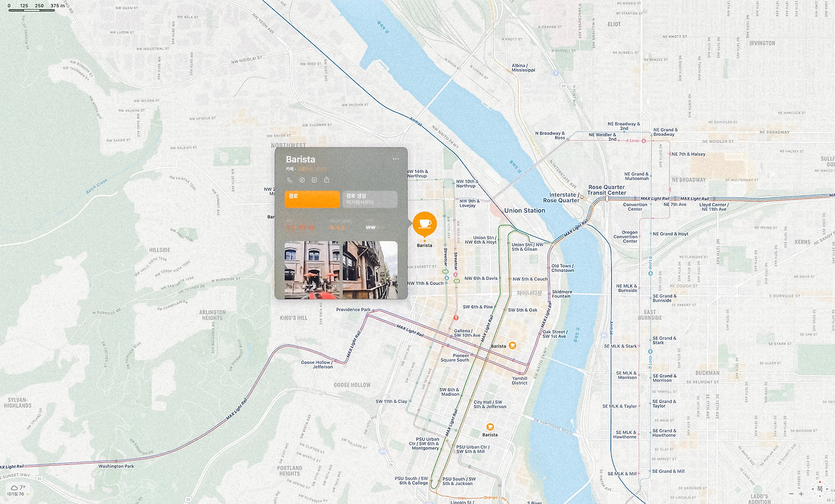Open weather details from the cloud icon
The width and height of the screenshot is (835, 504).
14,488
